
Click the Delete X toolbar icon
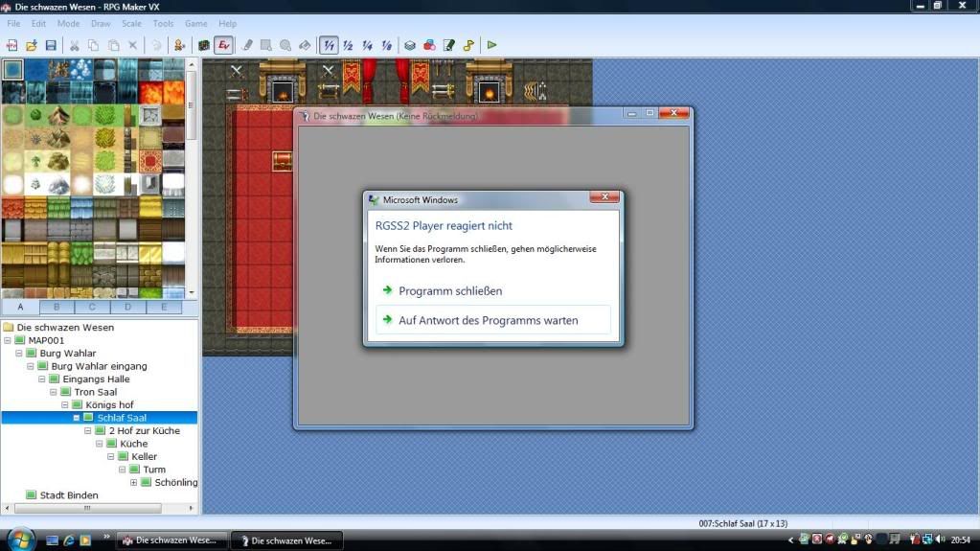click(x=132, y=45)
